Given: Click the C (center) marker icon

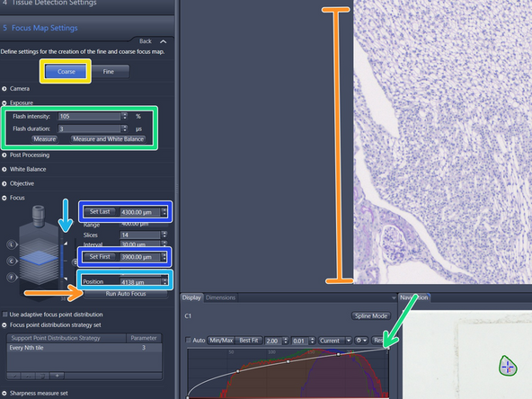Looking at the screenshot, I should (12, 261).
